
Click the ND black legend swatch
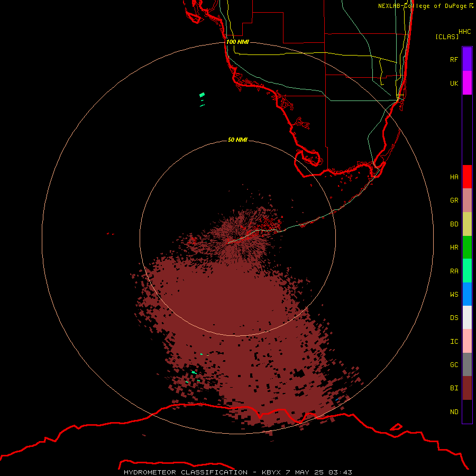coord(467,411)
